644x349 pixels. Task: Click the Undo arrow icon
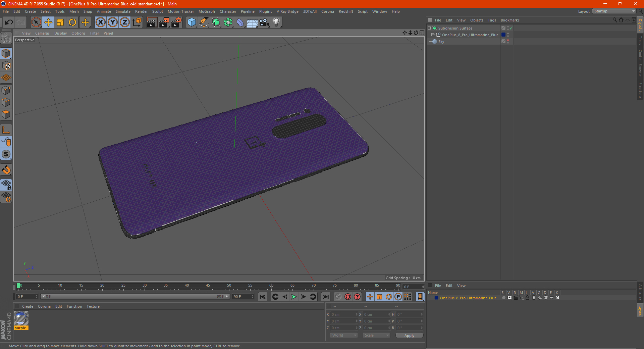click(9, 22)
